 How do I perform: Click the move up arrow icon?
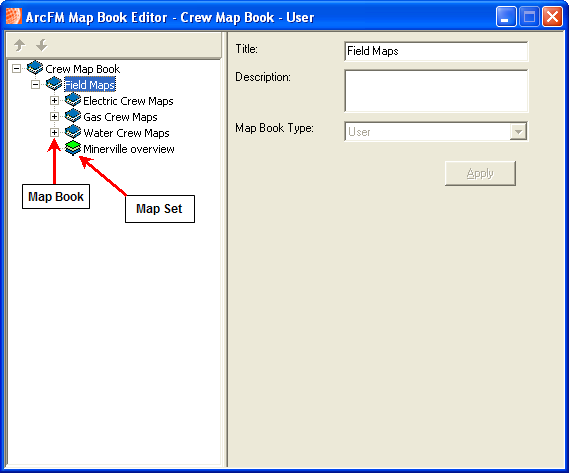(20, 45)
